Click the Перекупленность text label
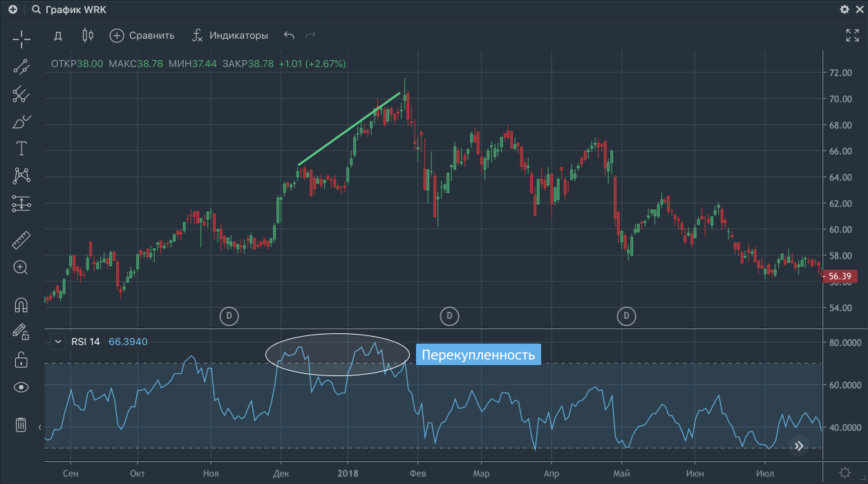 point(478,355)
